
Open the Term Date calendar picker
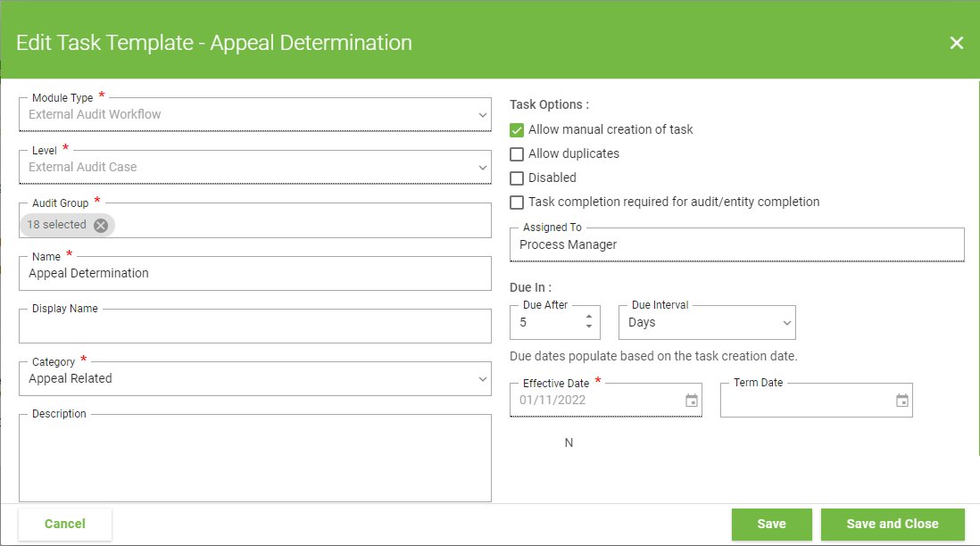pos(902,401)
